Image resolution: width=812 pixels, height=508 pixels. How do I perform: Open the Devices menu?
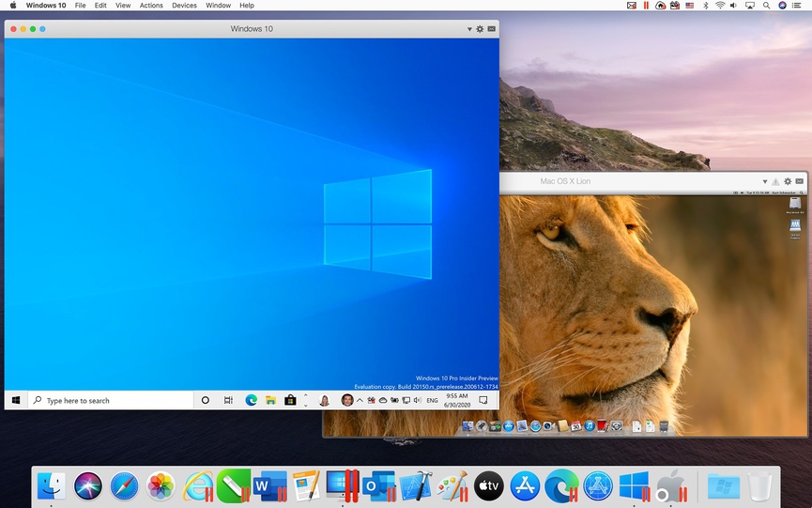pos(184,6)
